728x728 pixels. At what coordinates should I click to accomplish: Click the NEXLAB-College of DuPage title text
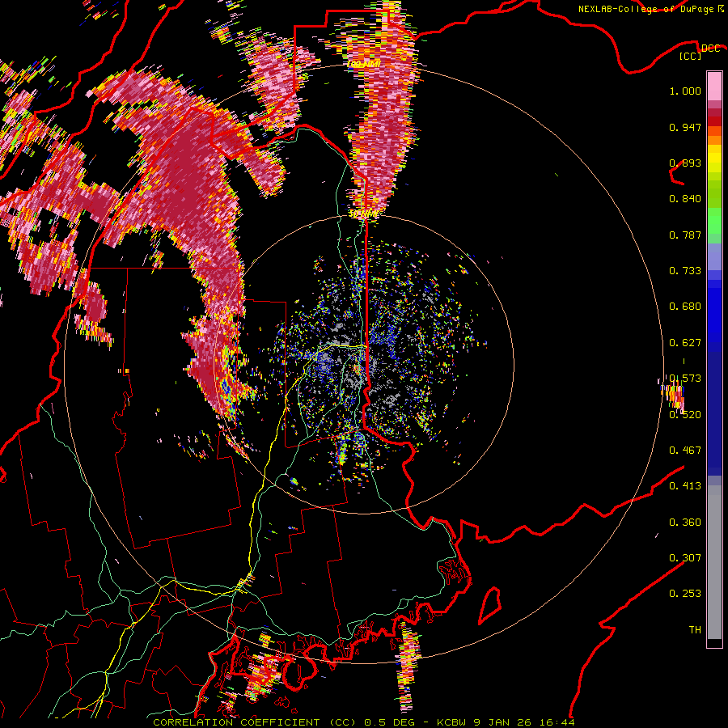pyautogui.click(x=645, y=9)
